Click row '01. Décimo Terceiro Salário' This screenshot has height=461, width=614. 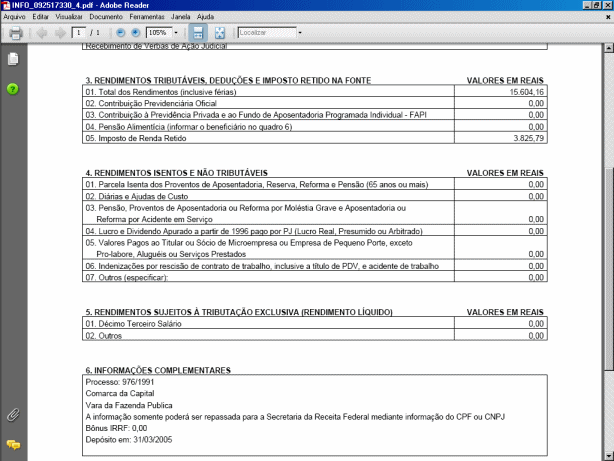point(315,324)
